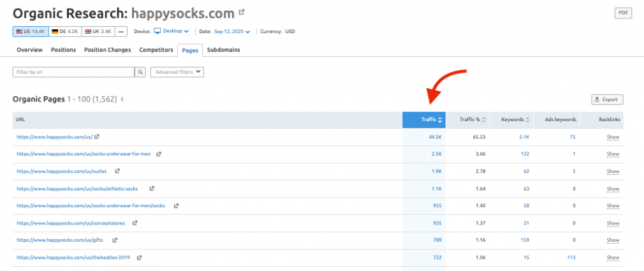The width and height of the screenshot is (644, 271).
Task: Open external link icon for conceptstores row
Action: coord(135,223)
